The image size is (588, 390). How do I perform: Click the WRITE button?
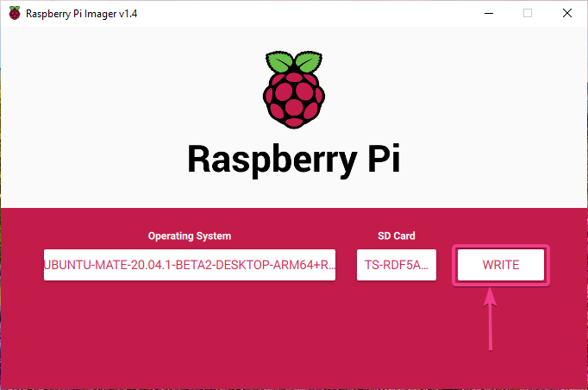coord(501,265)
